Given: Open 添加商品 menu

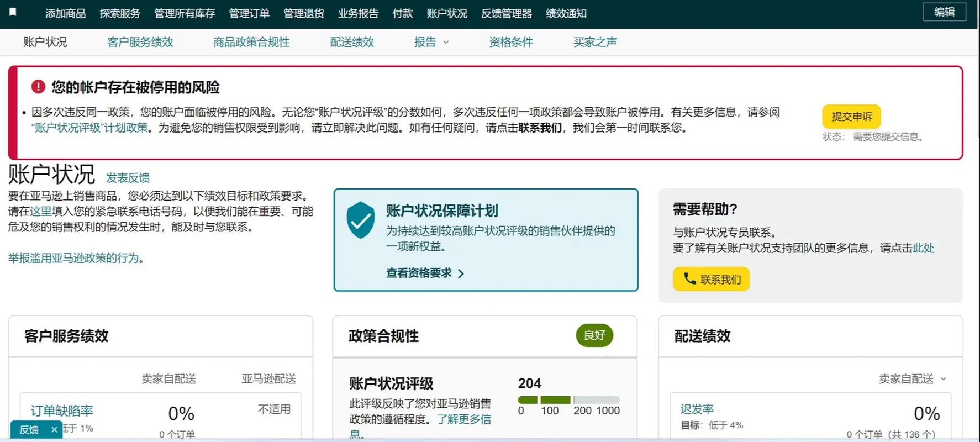Looking at the screenshot, I should 65,13.
